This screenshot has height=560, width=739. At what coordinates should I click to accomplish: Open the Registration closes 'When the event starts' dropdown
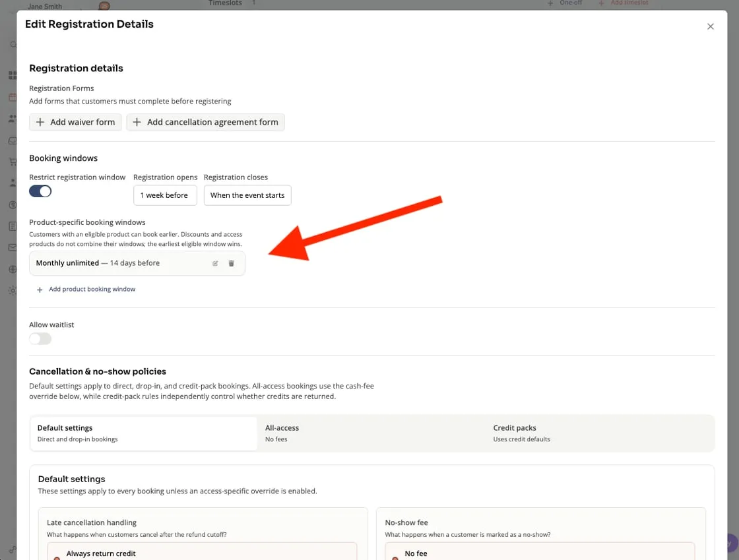point(247,195)
